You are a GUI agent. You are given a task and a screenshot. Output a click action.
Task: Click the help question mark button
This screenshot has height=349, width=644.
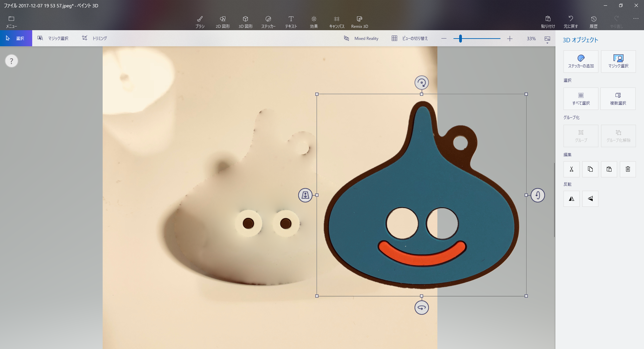(11, 61)
